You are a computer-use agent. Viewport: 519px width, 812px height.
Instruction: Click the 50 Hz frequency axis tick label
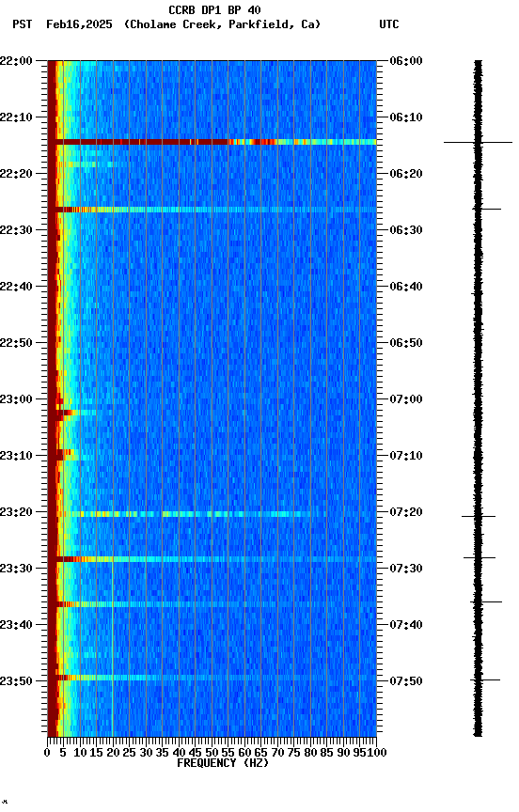(212, 753)
